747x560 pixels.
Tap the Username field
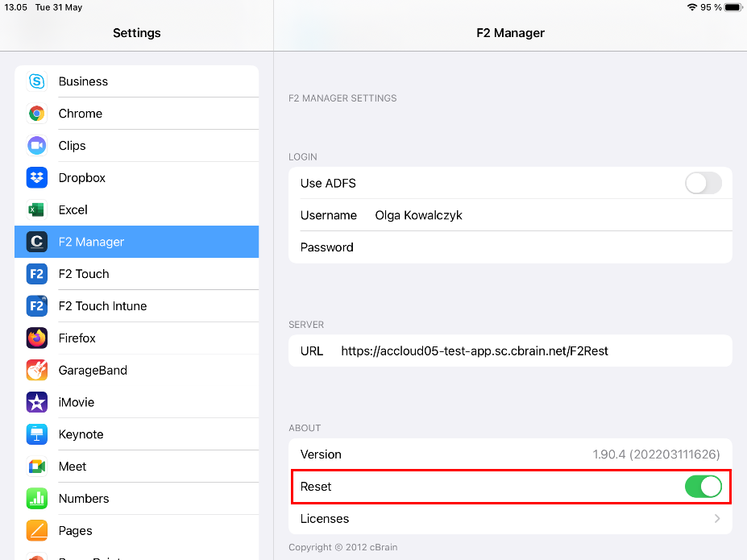548,215
